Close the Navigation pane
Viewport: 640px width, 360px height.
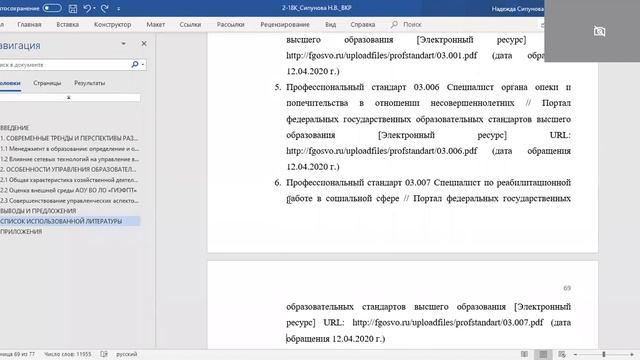(144, 43)
